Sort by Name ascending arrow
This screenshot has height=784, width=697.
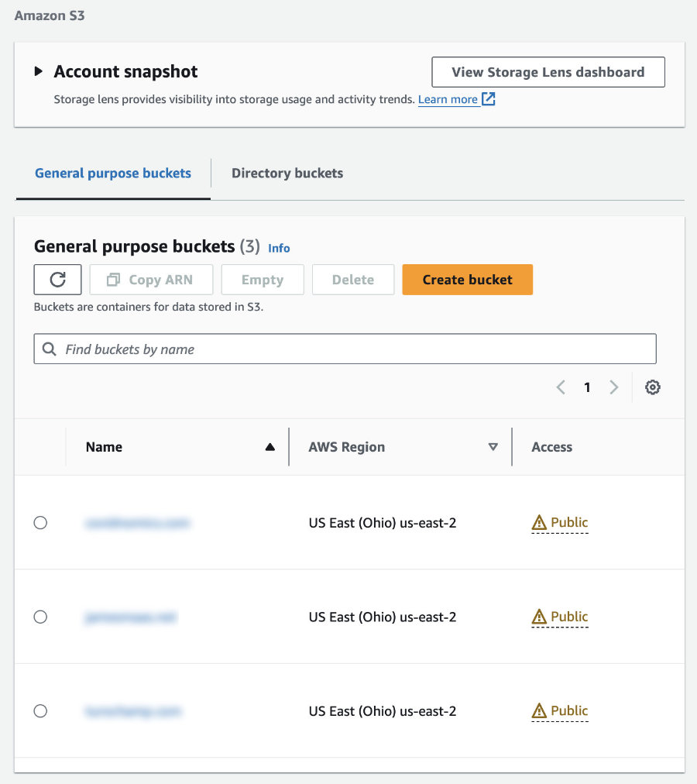coord(270,447)
